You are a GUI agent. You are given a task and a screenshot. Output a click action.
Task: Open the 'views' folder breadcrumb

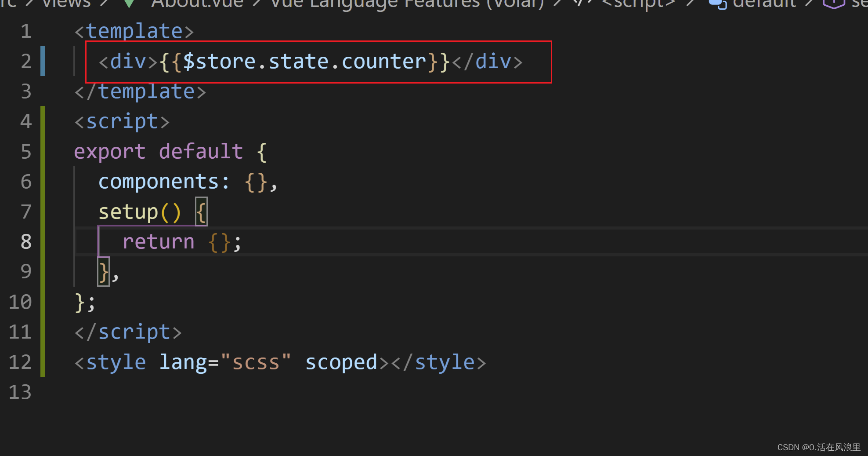point(66,4)
